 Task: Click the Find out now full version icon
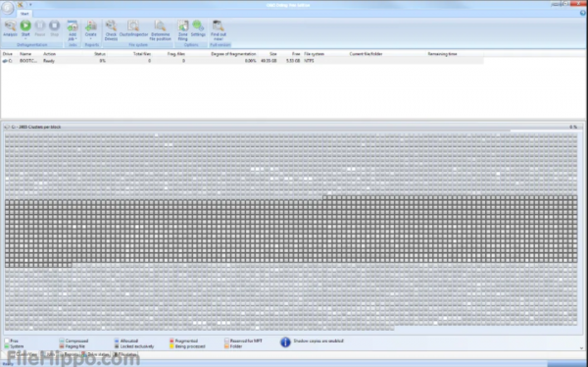219,30
